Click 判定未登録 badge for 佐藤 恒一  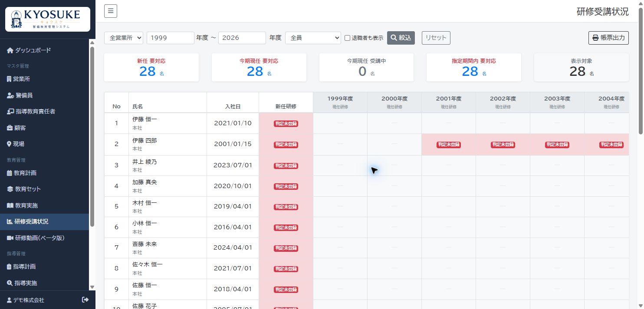[x=286, y=289]
